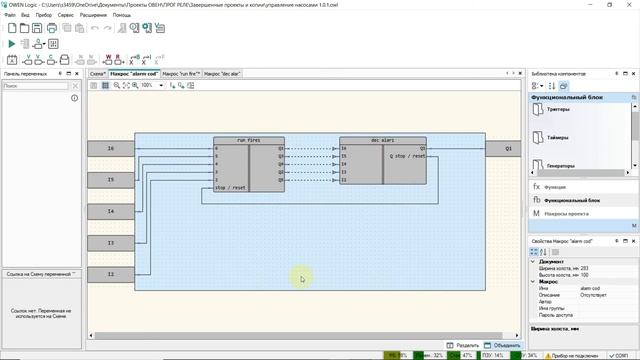This screenshot has height=360, width=640.
Task: Fit scheme to window icon
Action: [126, 85]
